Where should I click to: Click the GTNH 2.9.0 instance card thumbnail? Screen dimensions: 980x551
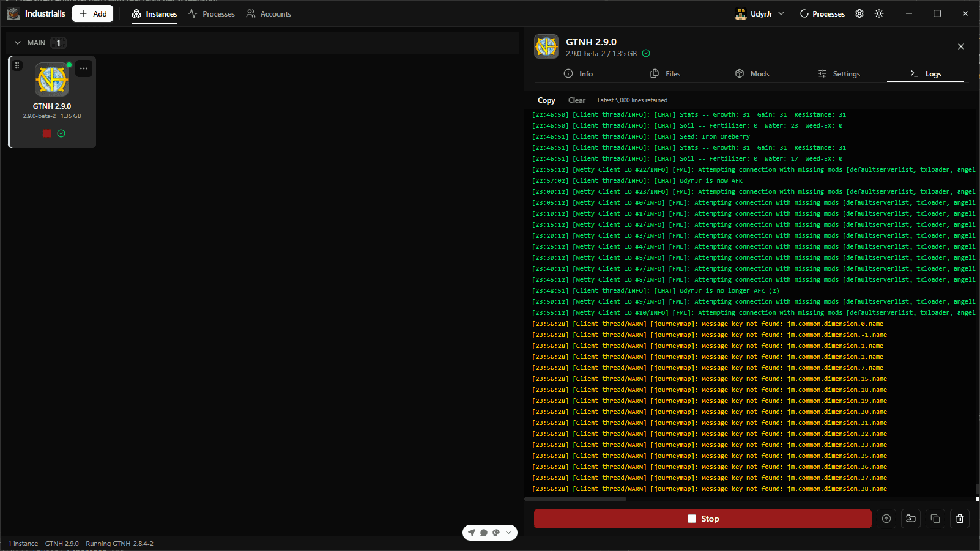[x=52, y=80]
